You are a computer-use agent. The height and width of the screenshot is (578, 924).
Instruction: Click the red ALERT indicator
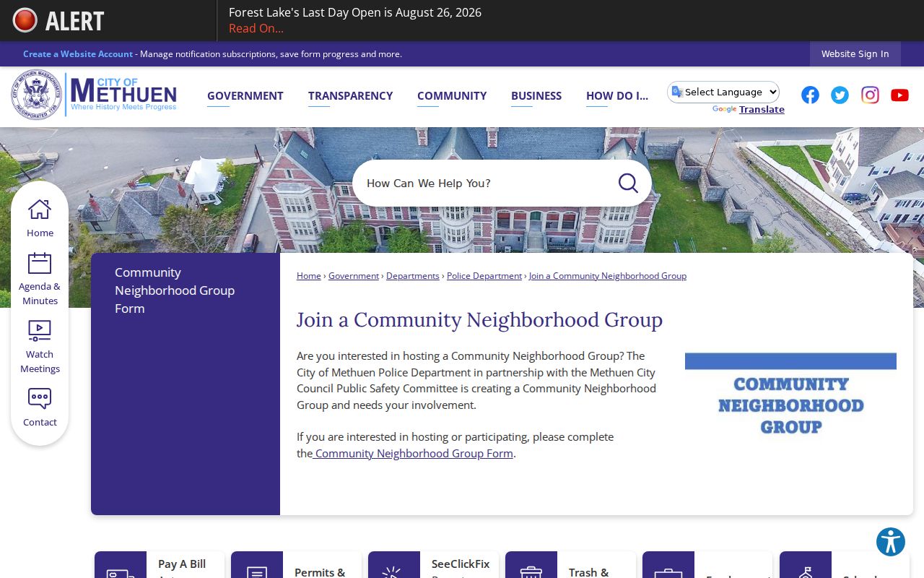59,20
